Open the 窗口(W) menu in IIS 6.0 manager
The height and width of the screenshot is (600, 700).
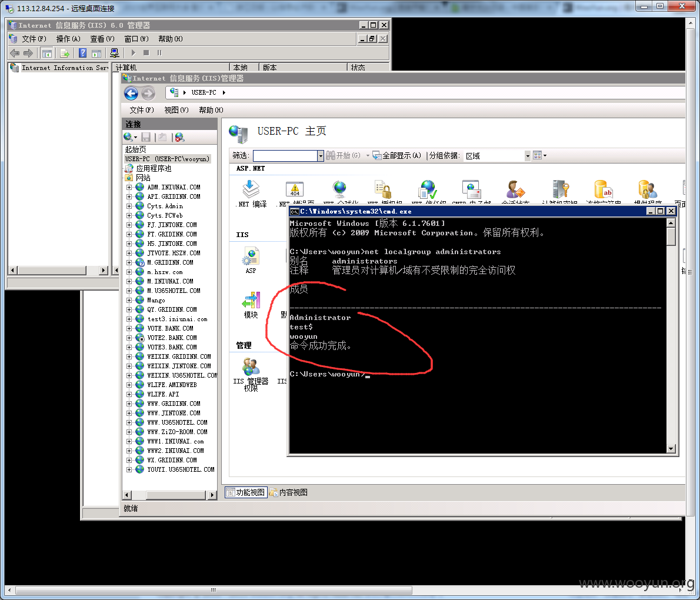pyautogui.click(x=136, y=39)
